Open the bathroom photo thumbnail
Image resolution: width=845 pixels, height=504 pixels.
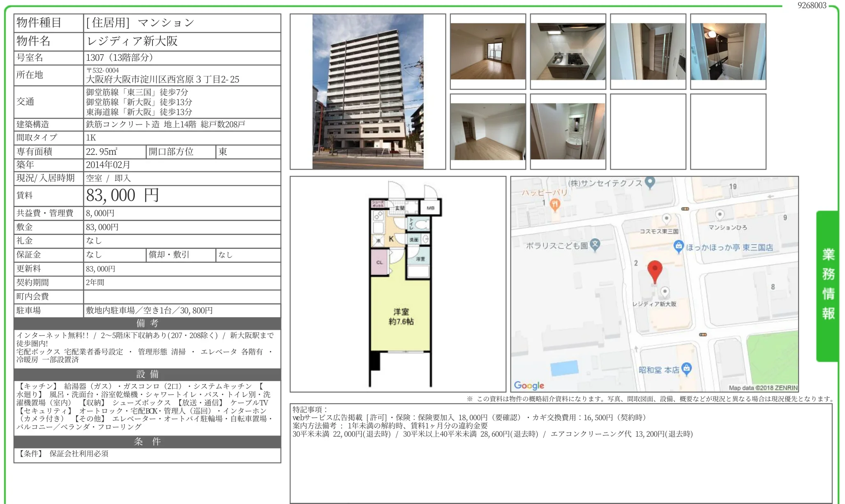point(728,51)
